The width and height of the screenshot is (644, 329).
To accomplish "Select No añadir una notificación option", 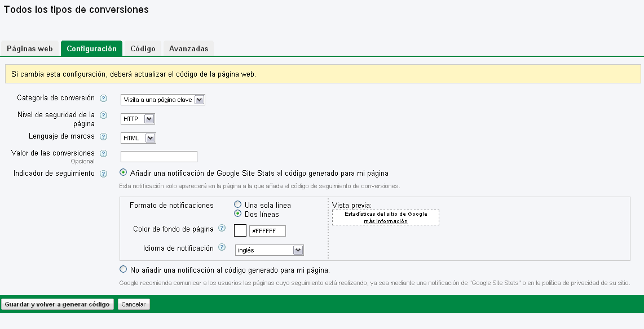I will 123,269.
